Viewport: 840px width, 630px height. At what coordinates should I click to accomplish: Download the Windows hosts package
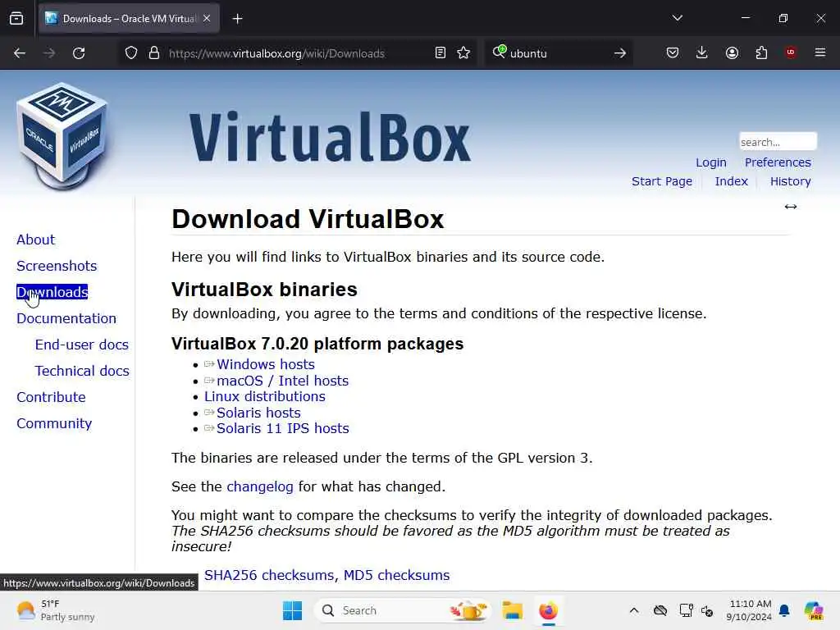coord(265,364)
